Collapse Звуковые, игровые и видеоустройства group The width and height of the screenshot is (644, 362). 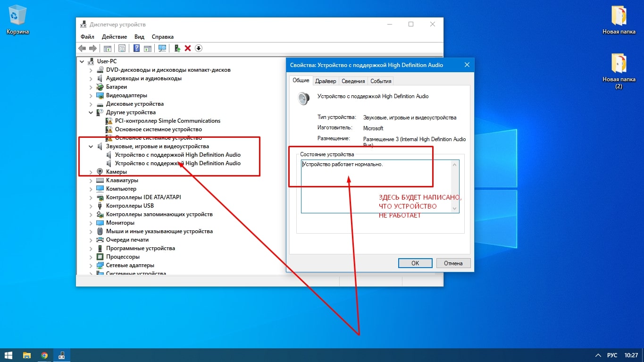(x=91, y=146)
